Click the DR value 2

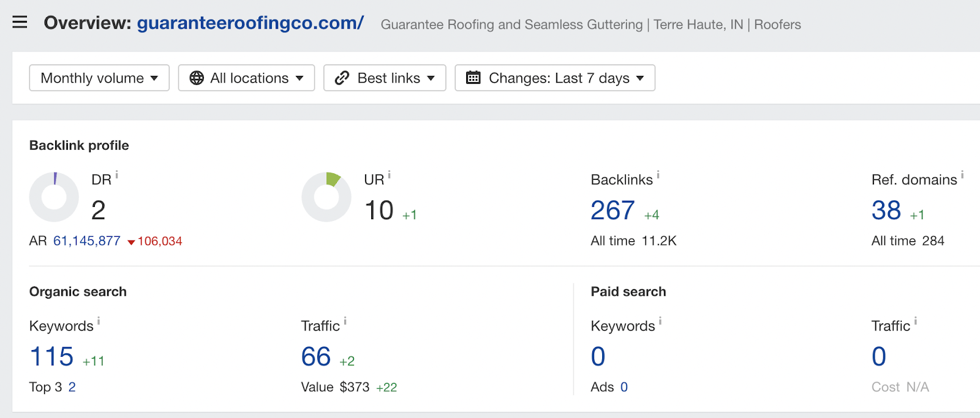click(x=98, y=211)
